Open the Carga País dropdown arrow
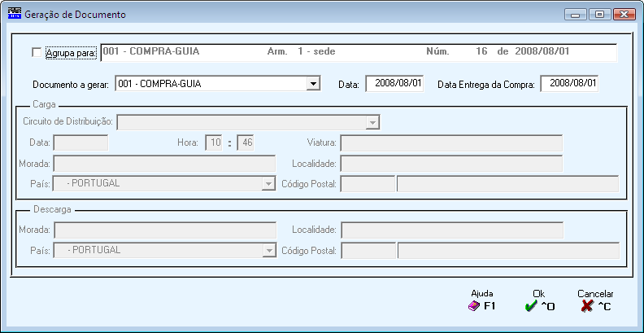644x333 pixels. pyautogui.click(x=268, y=184)
